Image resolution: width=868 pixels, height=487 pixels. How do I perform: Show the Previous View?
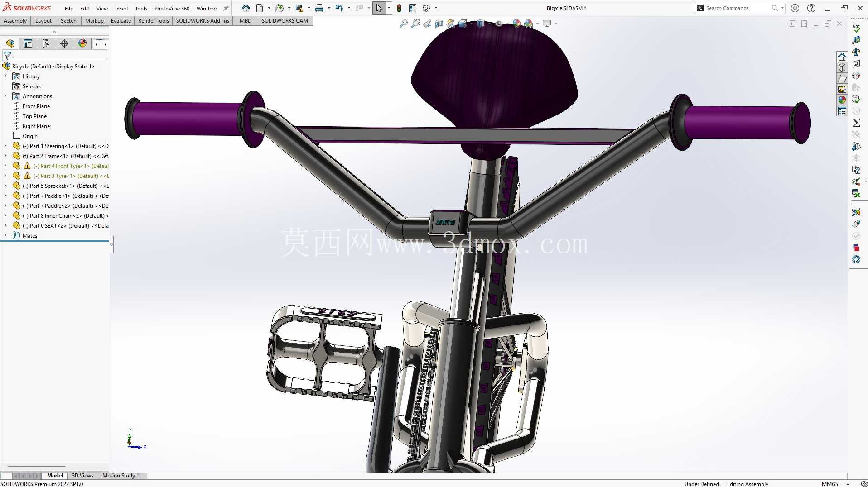tap(427, 24)
